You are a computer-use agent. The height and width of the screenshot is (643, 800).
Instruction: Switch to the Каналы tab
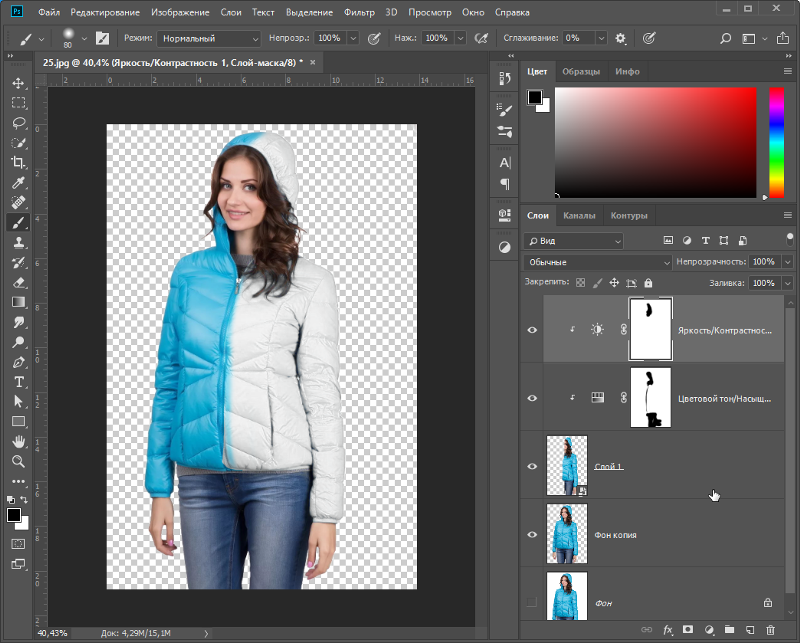579,215
